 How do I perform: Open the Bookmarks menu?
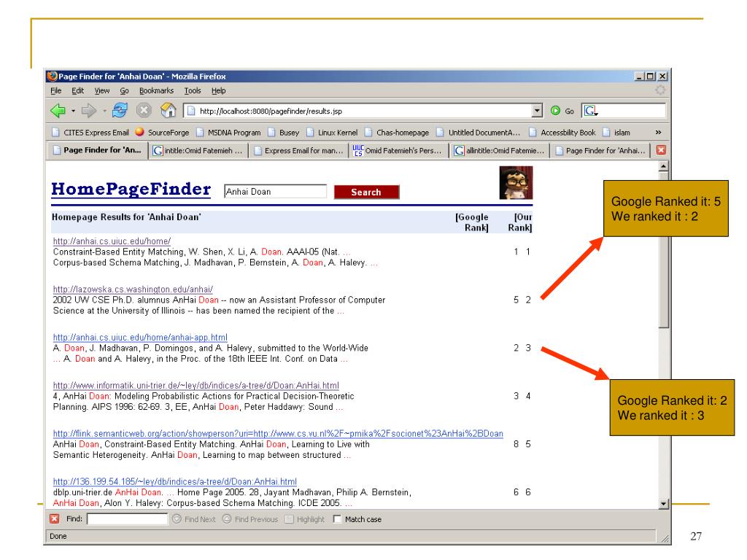pyautogui.click(x=156, y=90)
